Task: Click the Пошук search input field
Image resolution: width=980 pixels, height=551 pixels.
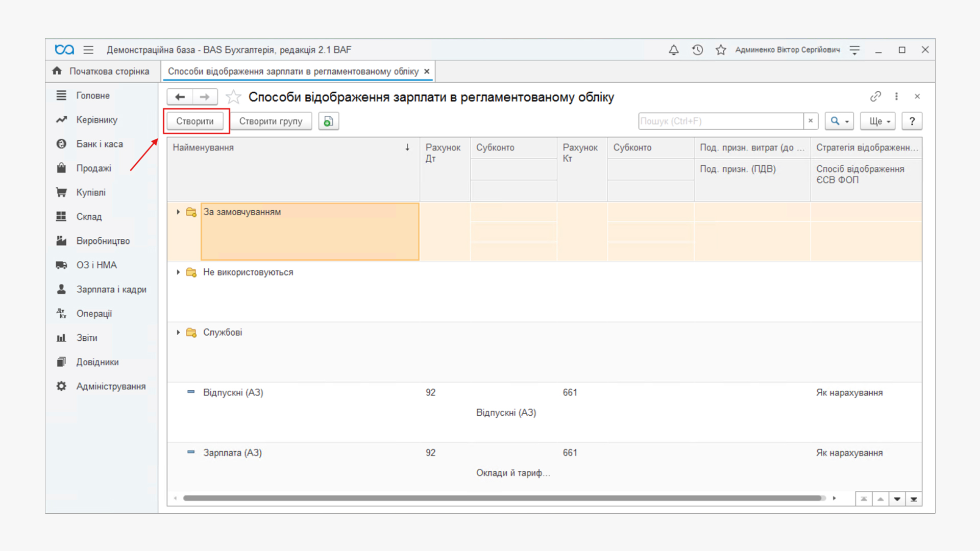Action: 720,121
